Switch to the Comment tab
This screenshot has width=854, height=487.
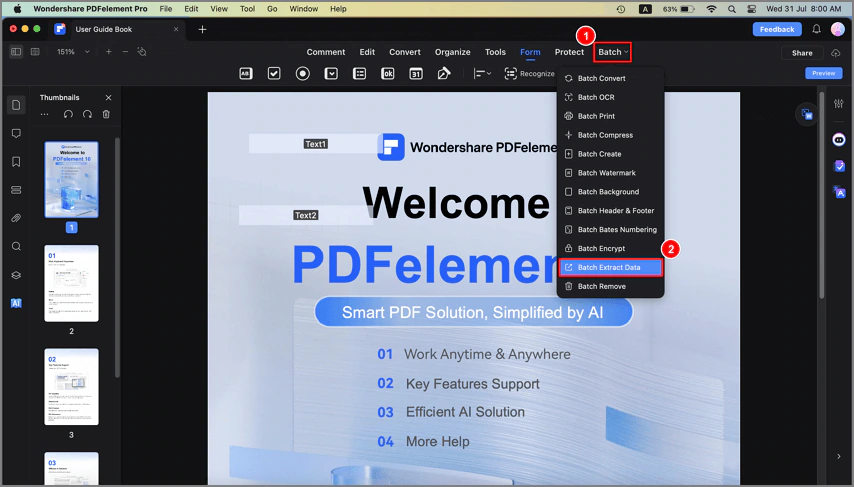326,52
